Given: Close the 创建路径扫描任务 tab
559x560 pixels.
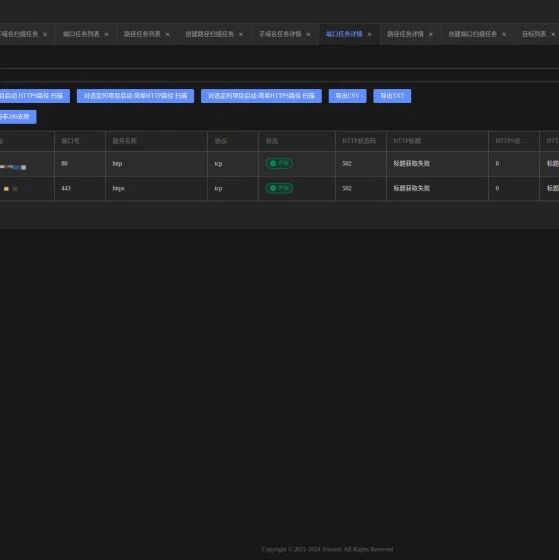Looking at the screenshot, I should [x=241, y=34].
